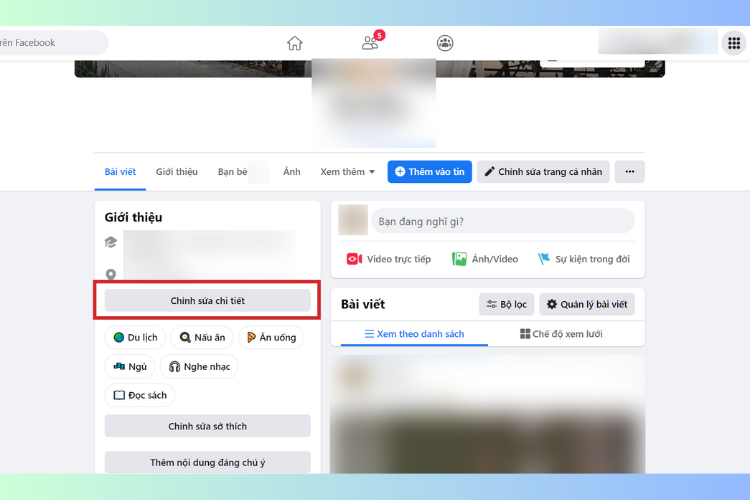This screenshot has width=750, height=500.
Task: Click the blurred account area in top bar
Action: (x=658, y=41)
